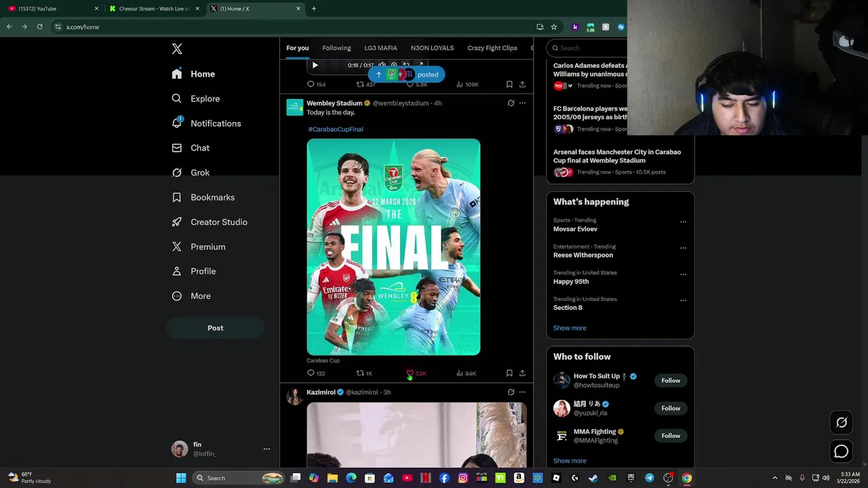View analytics showing 109K views
The image size is (868, 488).
coord(467,85)
